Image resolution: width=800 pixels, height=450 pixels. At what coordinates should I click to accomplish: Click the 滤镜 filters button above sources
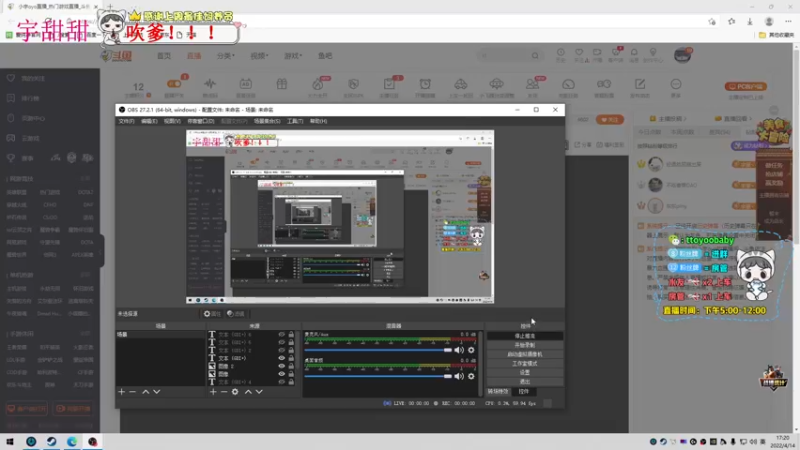click(236, 314)
